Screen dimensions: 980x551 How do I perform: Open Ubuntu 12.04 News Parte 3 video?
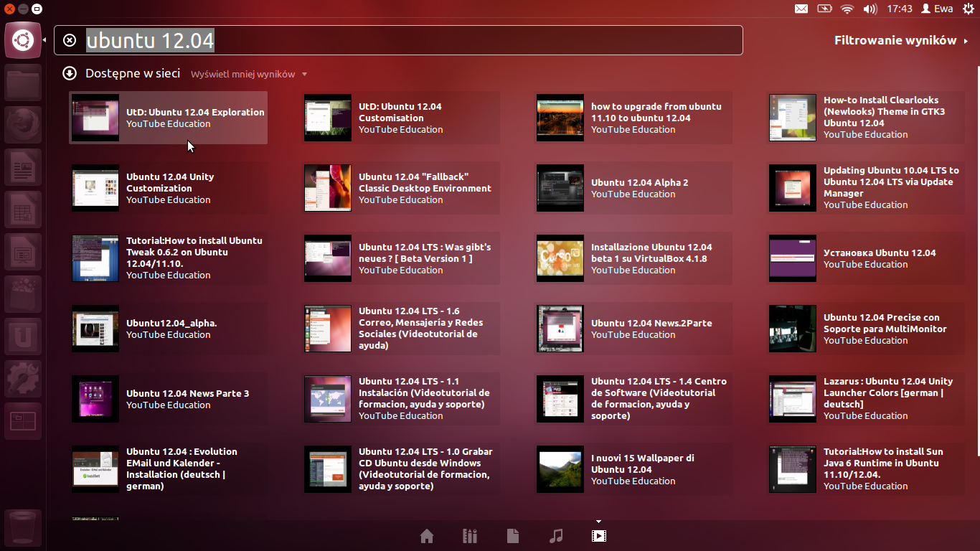(169, 399)
